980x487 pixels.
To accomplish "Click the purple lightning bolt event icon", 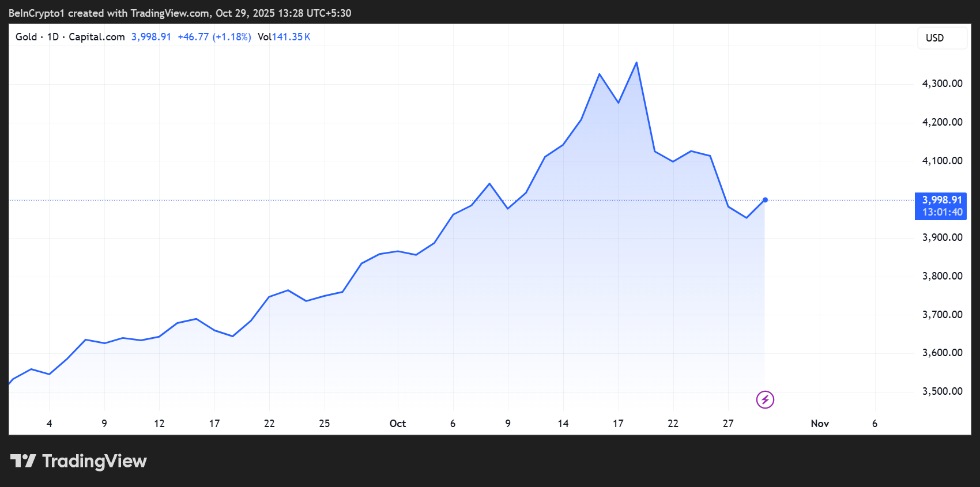I will (765, 399).
